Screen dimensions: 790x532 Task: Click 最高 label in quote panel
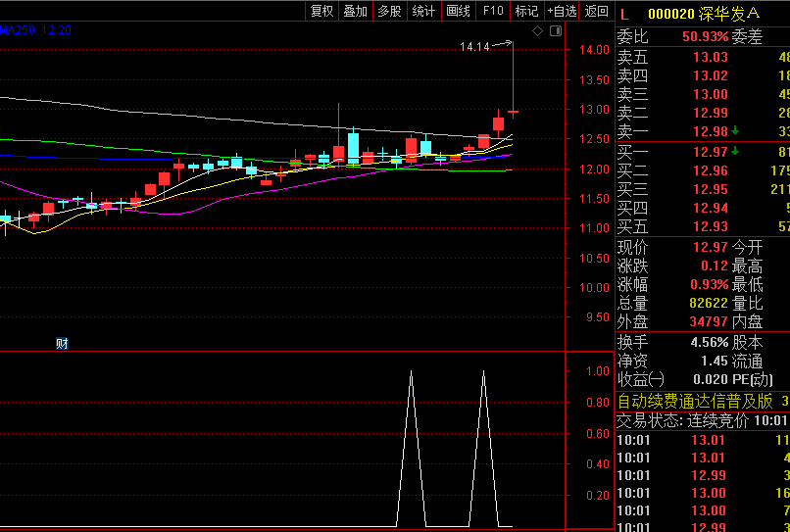click(x=747, y=266)
